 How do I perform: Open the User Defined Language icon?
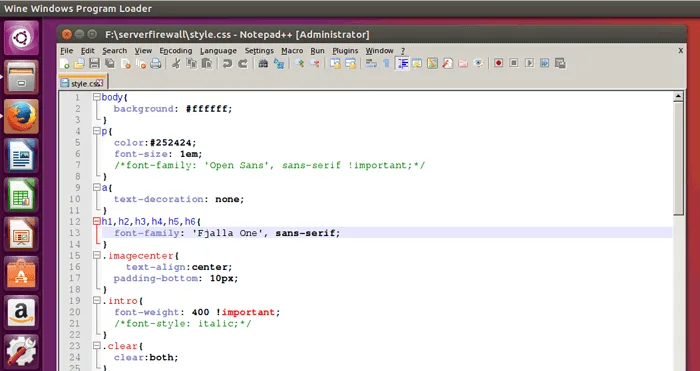(x=417, y=63)
